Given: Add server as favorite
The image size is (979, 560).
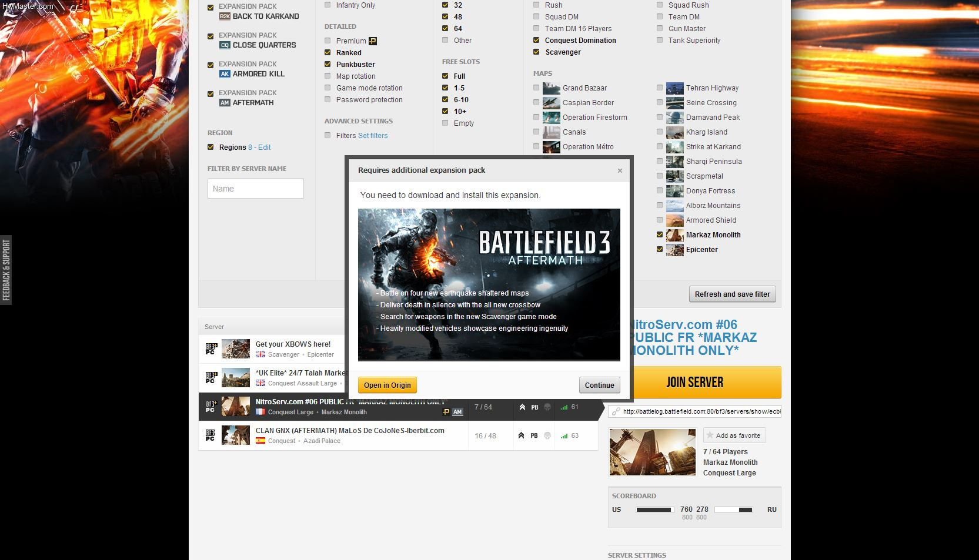Looking at the screenshot, I should coord(734,435).
